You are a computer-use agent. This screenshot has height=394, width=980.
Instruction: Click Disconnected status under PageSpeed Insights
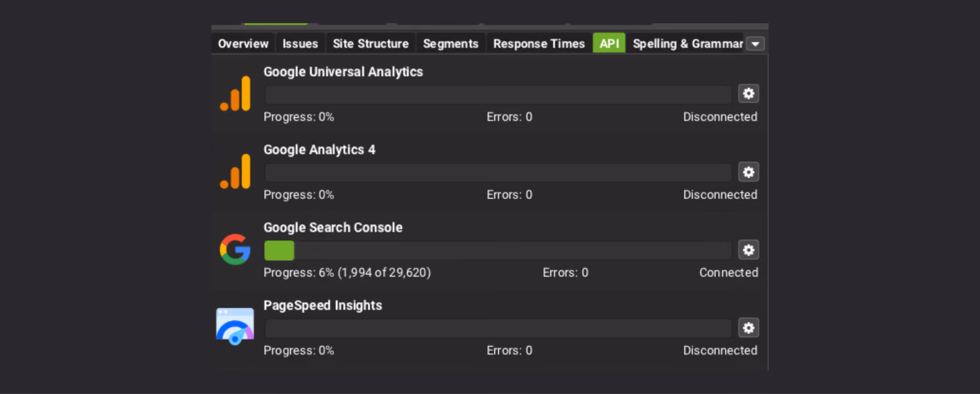[x=720, y=350]
